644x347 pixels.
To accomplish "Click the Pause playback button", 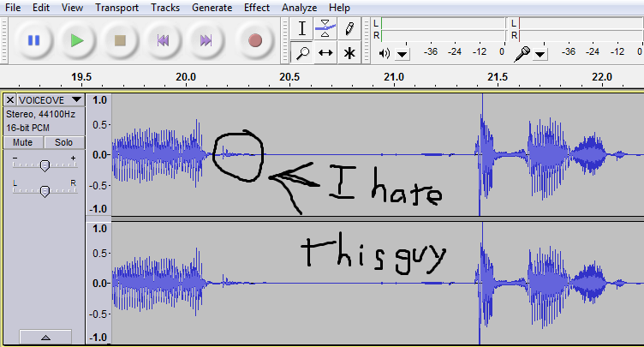I will pyautogui.click(x=34, y=40).
